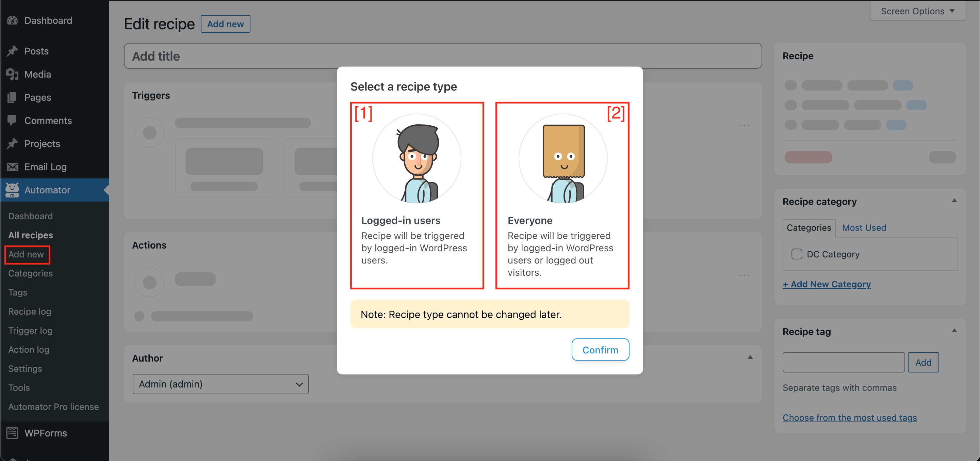Image resolution: width=980 pixels, height=461 pixels.
Task: Collapse the Recipe category panel
Action: [954, 201]
